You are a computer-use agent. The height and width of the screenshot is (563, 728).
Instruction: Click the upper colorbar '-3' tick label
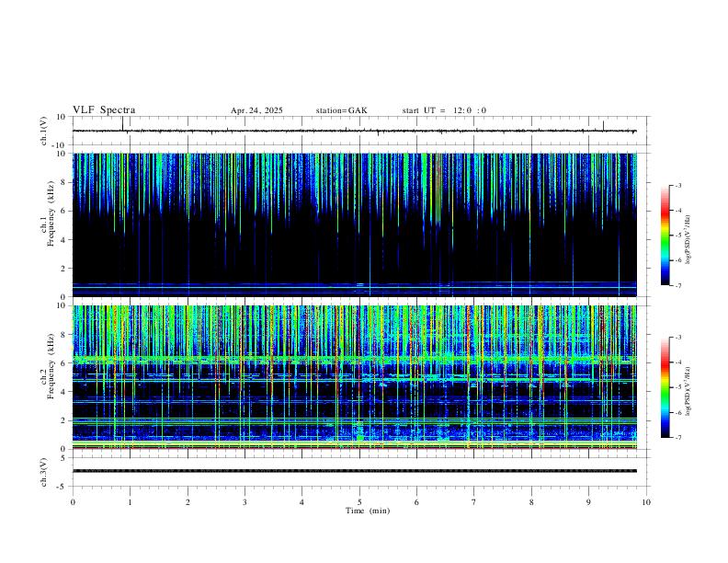click(x=677, y=185)
